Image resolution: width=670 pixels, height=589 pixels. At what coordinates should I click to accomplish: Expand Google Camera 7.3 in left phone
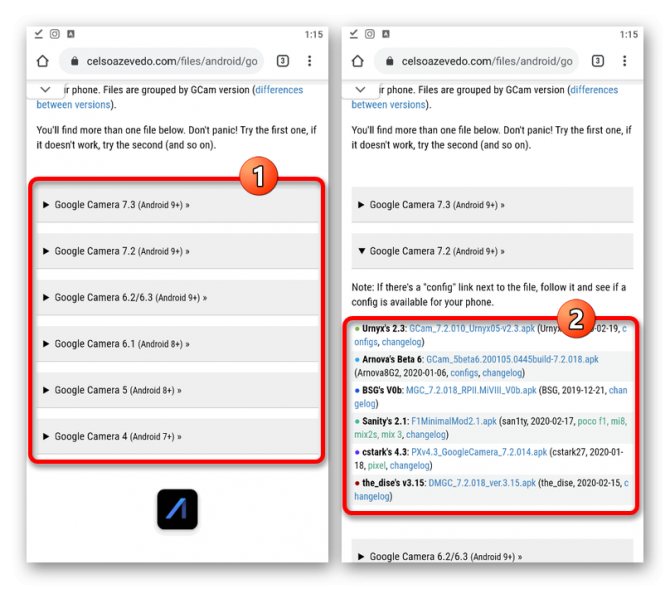tap(177, 205)
